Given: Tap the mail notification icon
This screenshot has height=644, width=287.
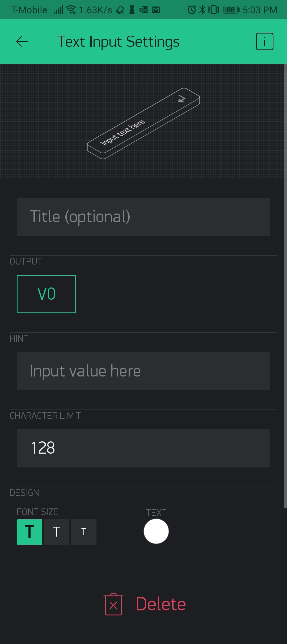Looking at the screenshot, I should (156, 10).
